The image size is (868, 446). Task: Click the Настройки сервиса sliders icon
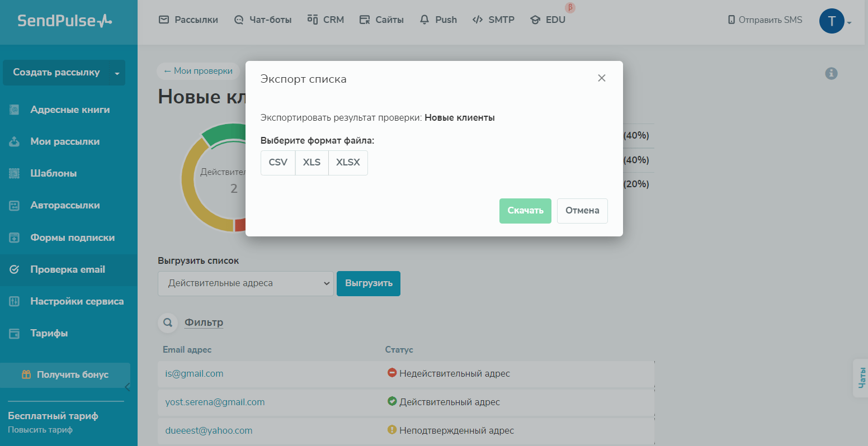click(15, 301)
